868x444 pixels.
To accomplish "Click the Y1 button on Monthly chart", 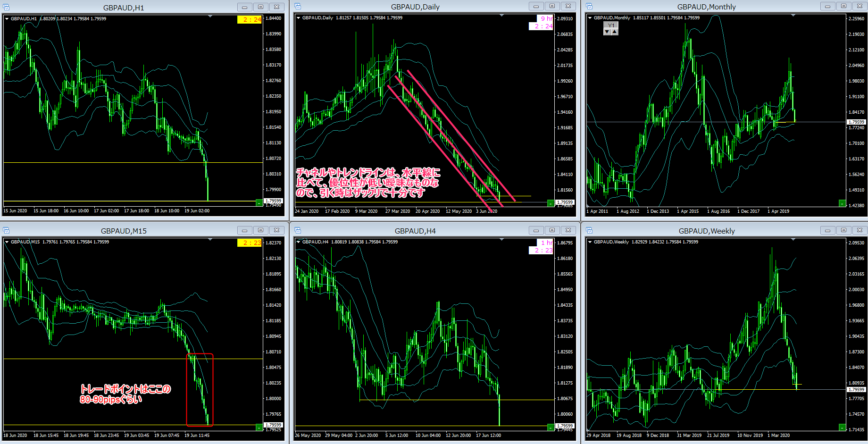I will point(611,25).
